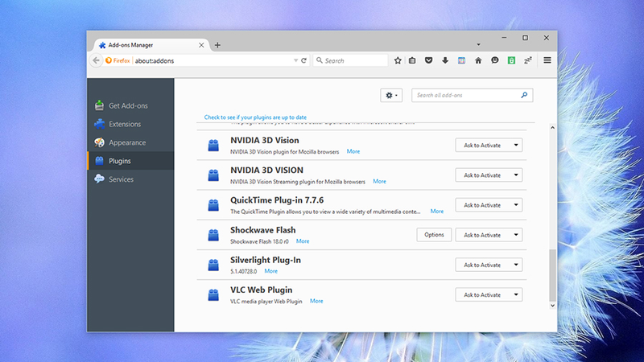Open the bookmarks list clipboard icon
644x362 pixels.
[412, 60]
